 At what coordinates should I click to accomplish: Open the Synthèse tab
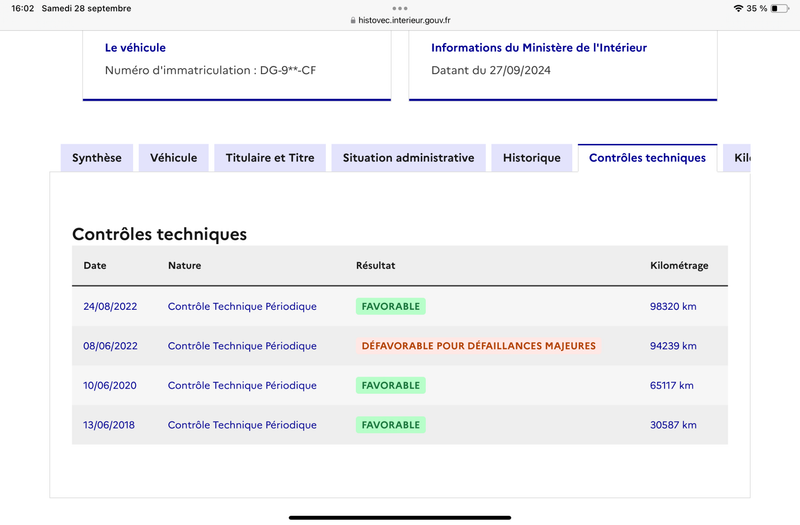(x=97, y=158)
